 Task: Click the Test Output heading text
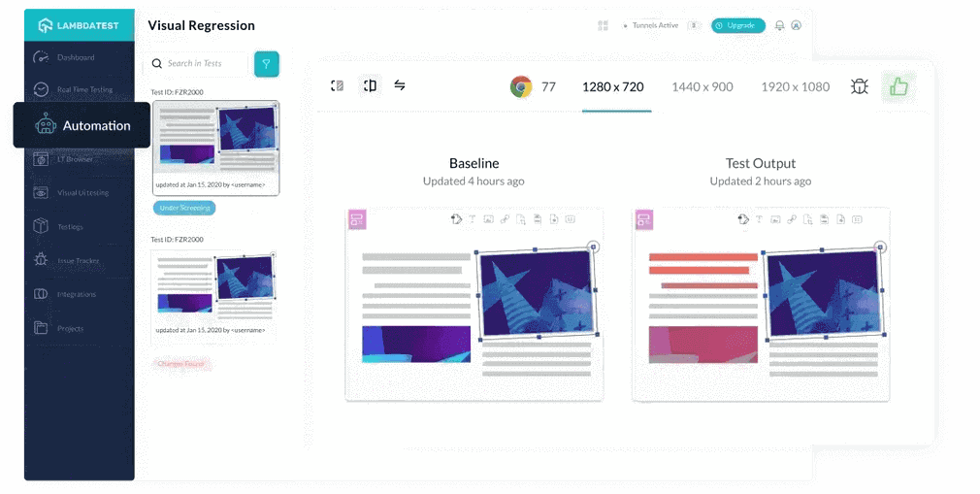point(761,163)
